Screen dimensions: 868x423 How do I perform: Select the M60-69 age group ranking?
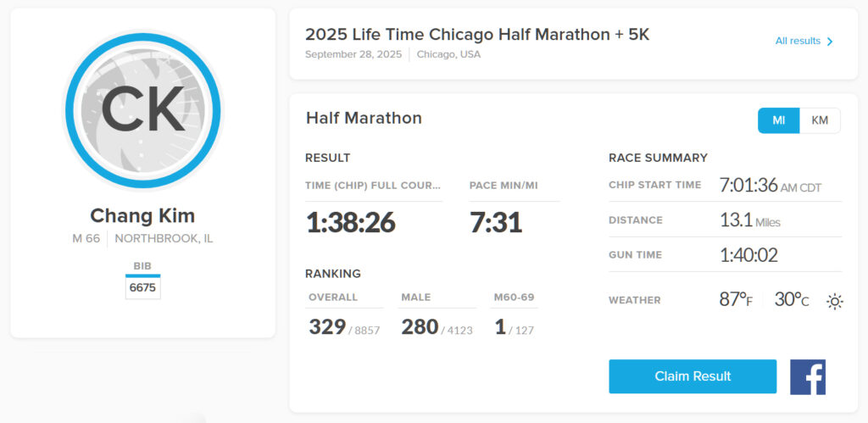coord(500,326)
